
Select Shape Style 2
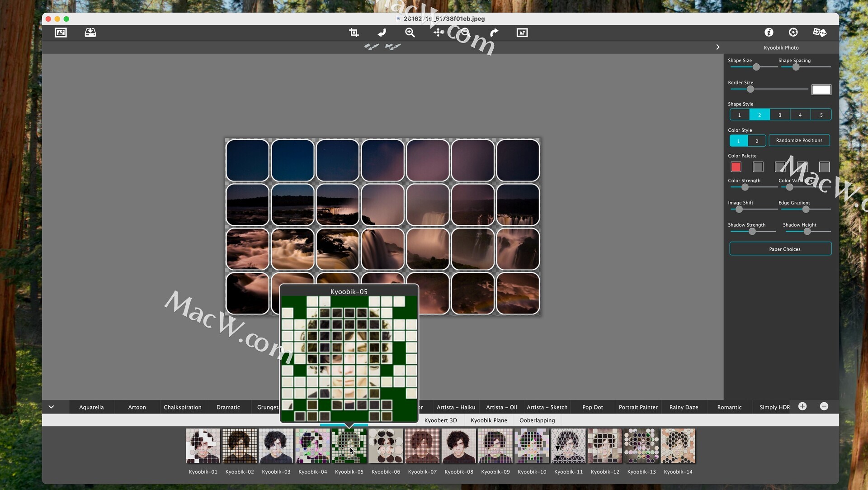[x=759, y=115]
